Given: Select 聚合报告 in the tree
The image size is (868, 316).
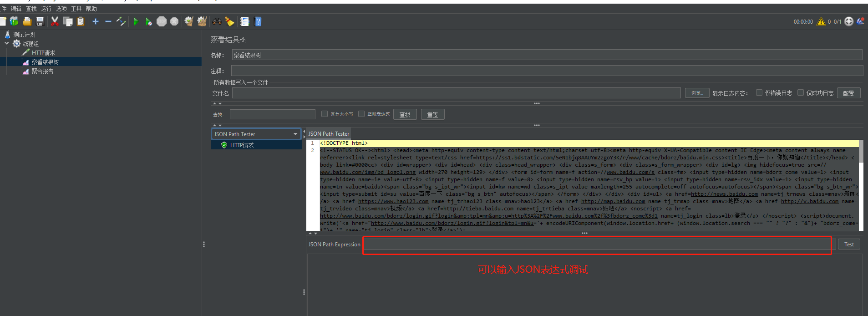Looking at the screenshot, I should coord(42,71).
